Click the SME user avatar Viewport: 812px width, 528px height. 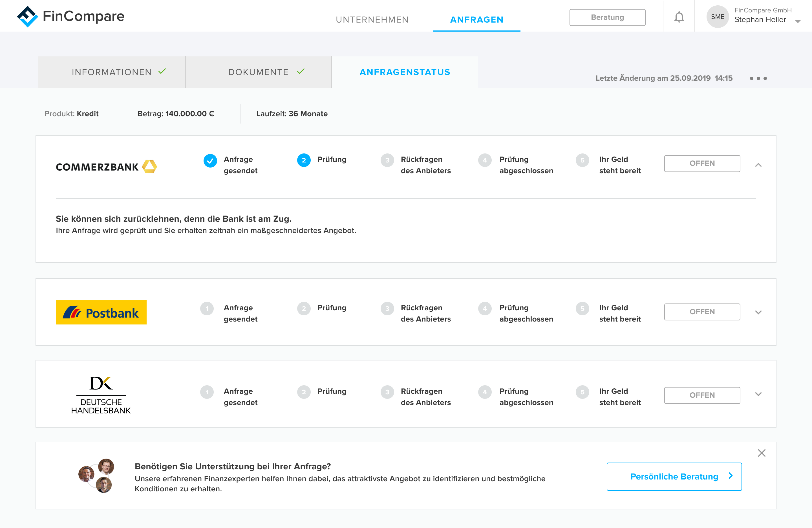[718, 17]
